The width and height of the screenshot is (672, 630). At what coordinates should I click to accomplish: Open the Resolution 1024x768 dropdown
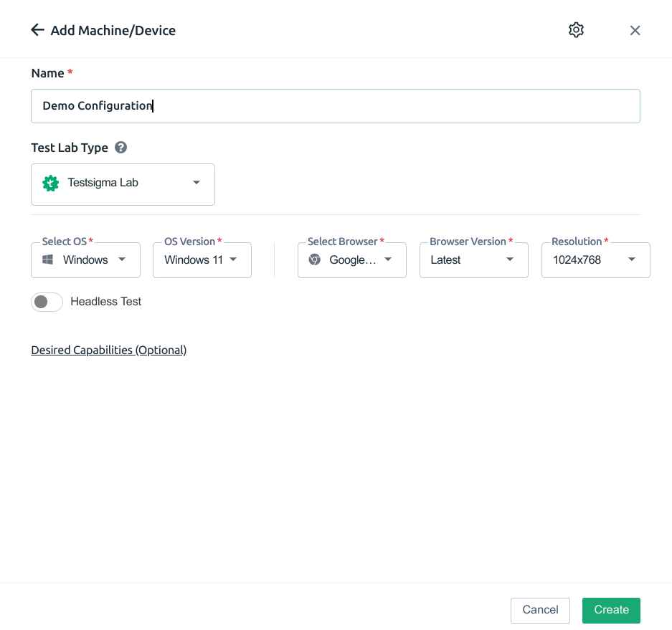pyautogui.click(x=596, y=260)
